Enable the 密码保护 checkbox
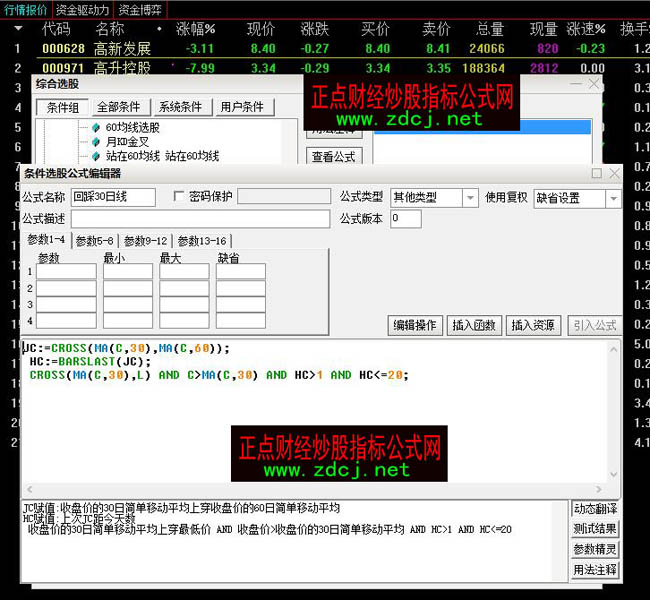This screenshot has width=650, height=600. (x=180, y=197)
